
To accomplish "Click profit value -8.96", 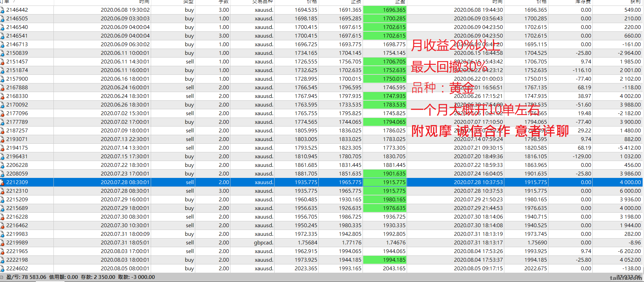I will [635, 243].
